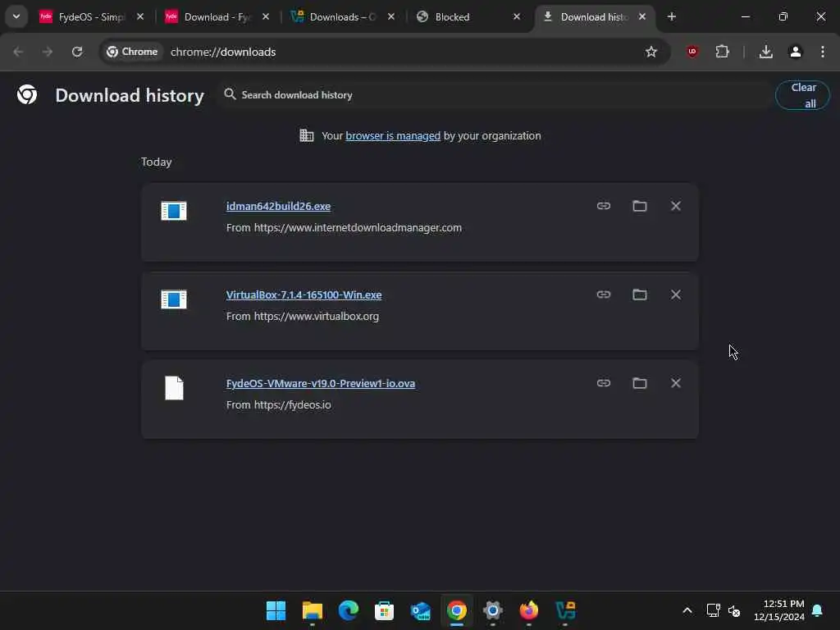Screen dimensions: 840x630
Task: Open the VirtualBox taskbar icon
Action: point(565,610)
